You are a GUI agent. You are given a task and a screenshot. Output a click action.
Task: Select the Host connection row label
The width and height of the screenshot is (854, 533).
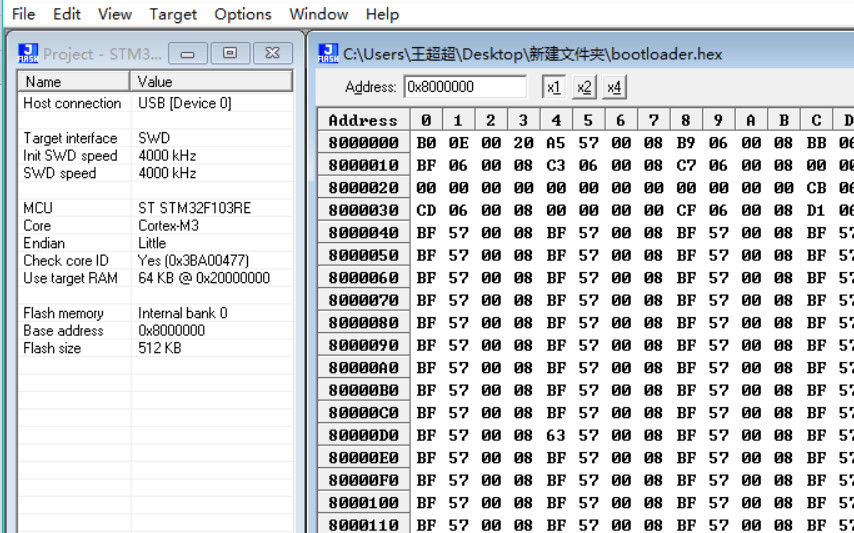point(72,103)
